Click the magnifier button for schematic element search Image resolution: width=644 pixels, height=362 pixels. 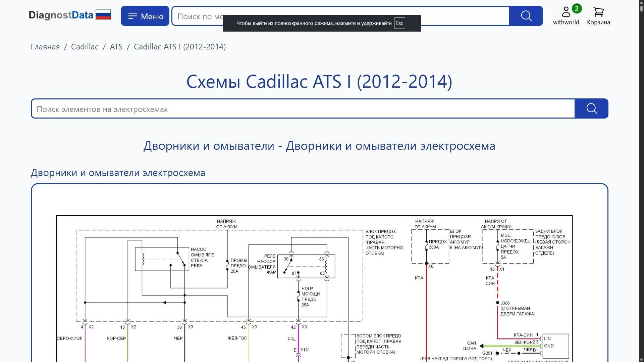(x=592, y=108)
